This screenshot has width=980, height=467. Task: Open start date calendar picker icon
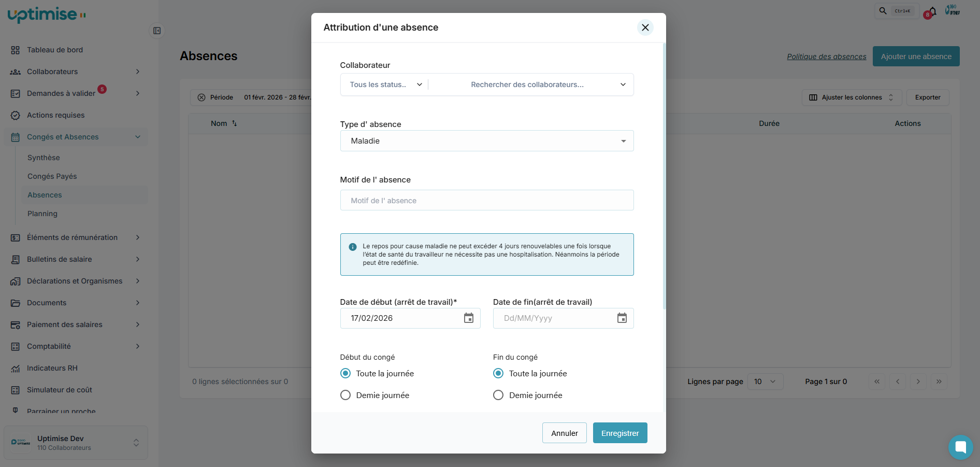468,318
